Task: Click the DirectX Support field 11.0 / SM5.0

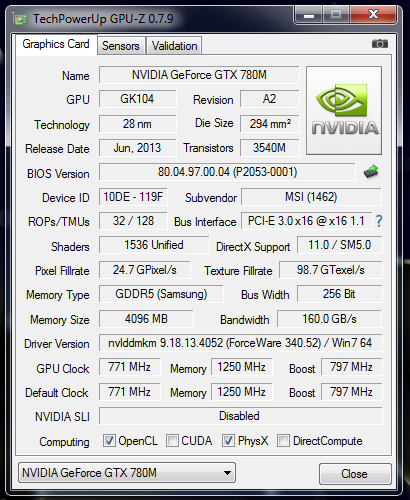Action: click(340, 245)
